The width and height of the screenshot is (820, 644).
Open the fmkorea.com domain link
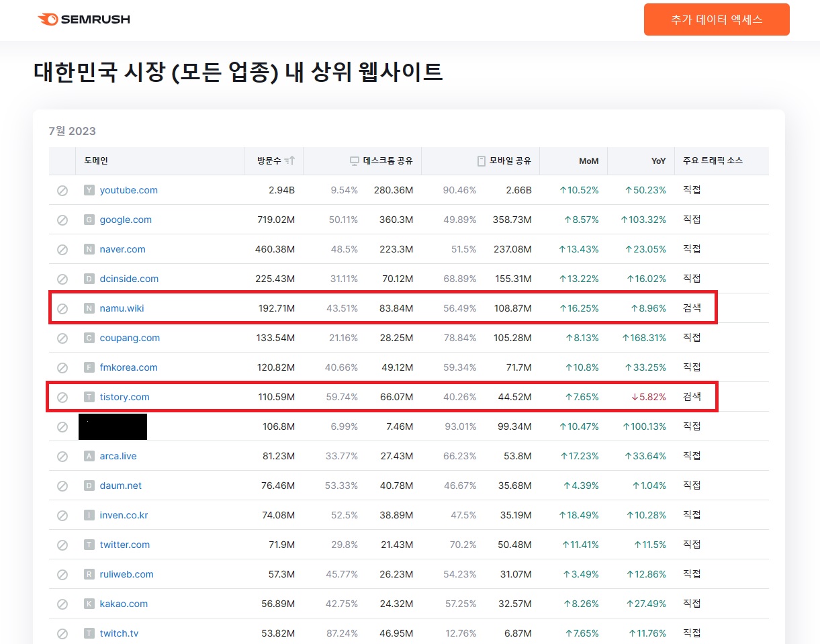[129, 367]
